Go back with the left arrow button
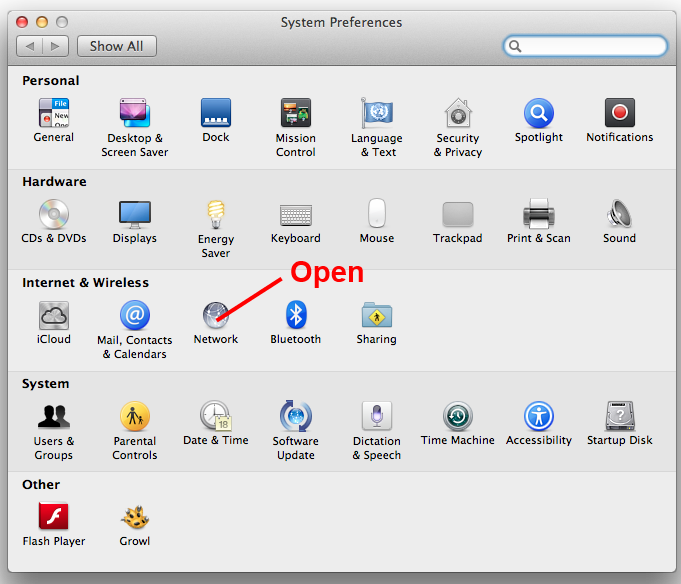 30,46
